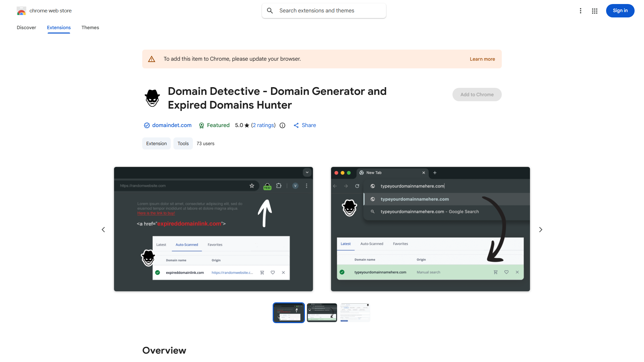The height and width of the screenshot is (362, 644).
Task: Click the star rating display
Action: click(x=241, y=125)
